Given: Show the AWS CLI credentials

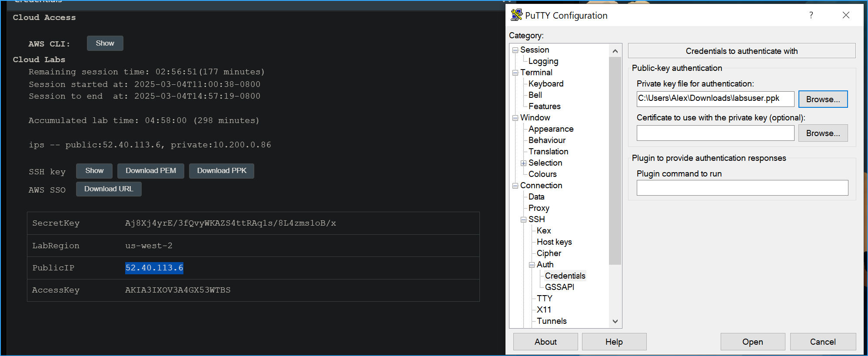Looking at the screenshot, I should coord(105,43).
